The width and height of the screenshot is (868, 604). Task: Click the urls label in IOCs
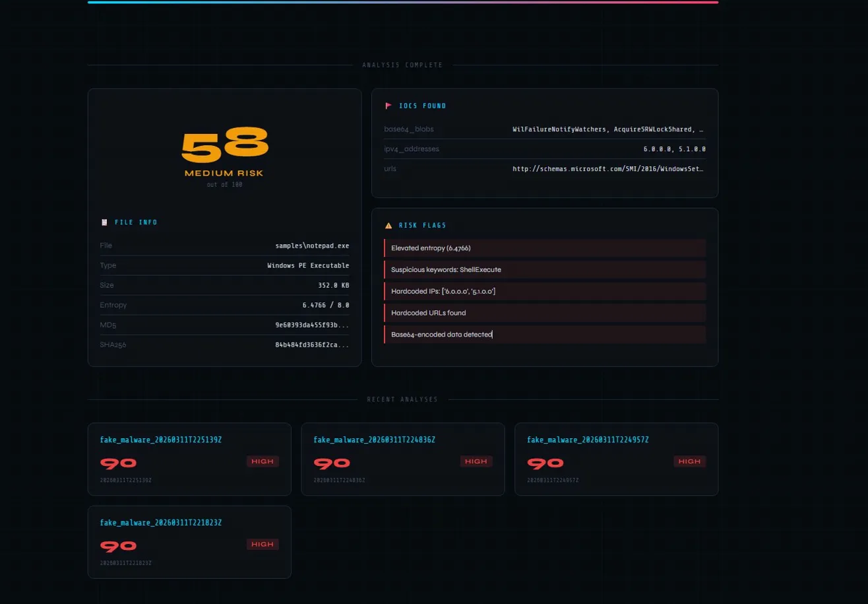coord(390,169)
